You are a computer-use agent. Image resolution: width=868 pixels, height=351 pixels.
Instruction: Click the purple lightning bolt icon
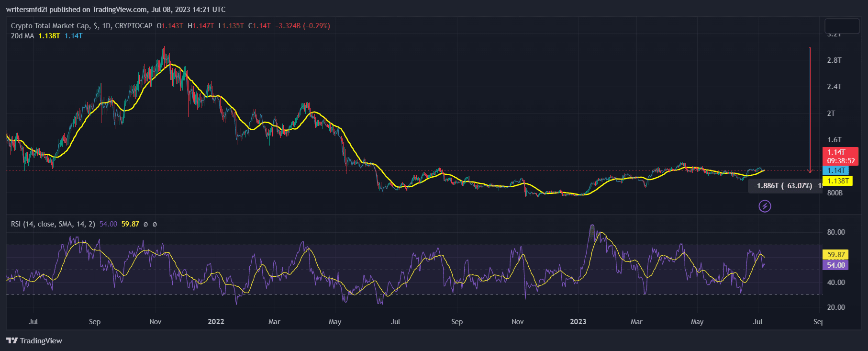[x=765, y=206]
